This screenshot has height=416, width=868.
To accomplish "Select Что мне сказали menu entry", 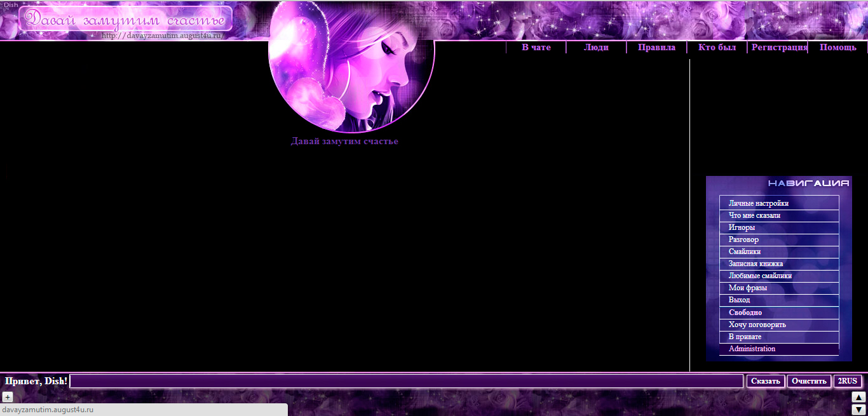I will tap(779, 215).
